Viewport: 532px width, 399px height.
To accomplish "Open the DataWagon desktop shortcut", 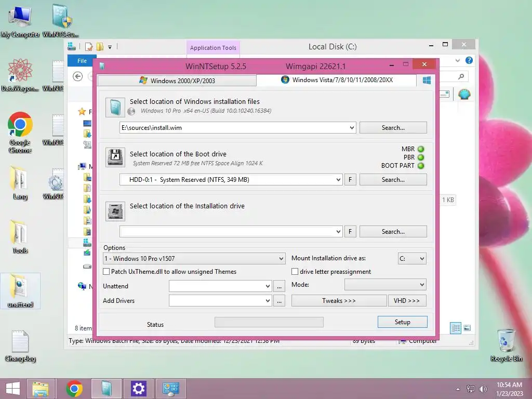I will tap(20, 75).
